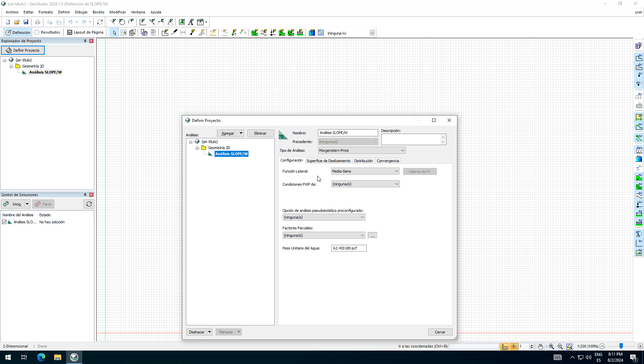Collapse the Geometría 2D tree node in dialog
Image resolution: width=644 pixels, height=364 pixels.
(197, 148)
